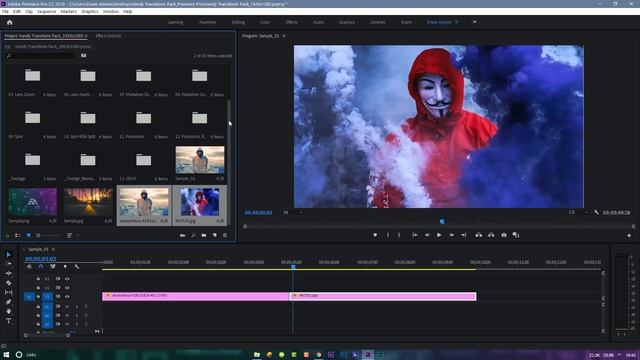Viewport: 640px width, 360px height.
Task: Open the Graphics menu
Action: 89,11
